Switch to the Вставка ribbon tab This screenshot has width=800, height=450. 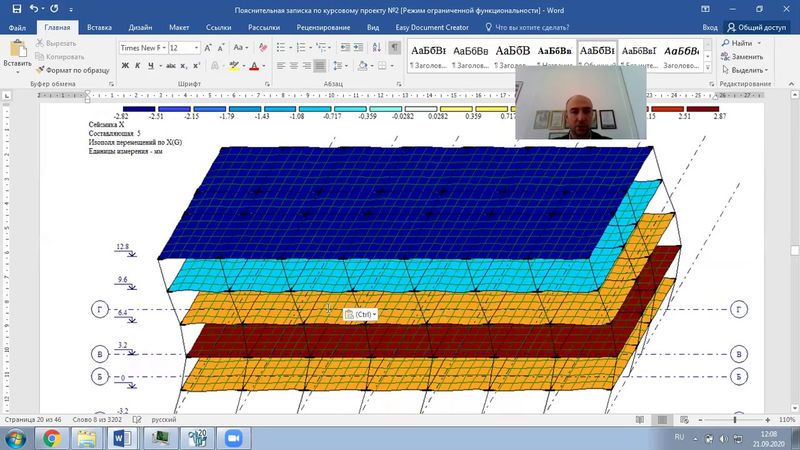pyautogui.click(x=99, y=28)
